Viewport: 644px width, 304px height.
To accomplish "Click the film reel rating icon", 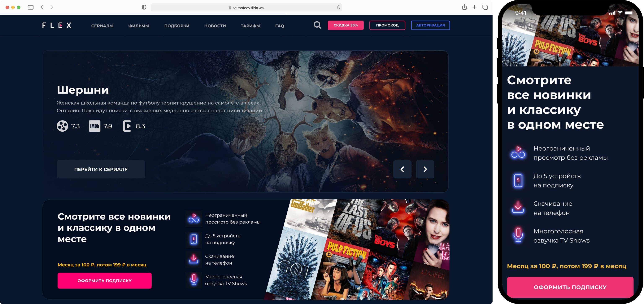I will pos(62,126).
